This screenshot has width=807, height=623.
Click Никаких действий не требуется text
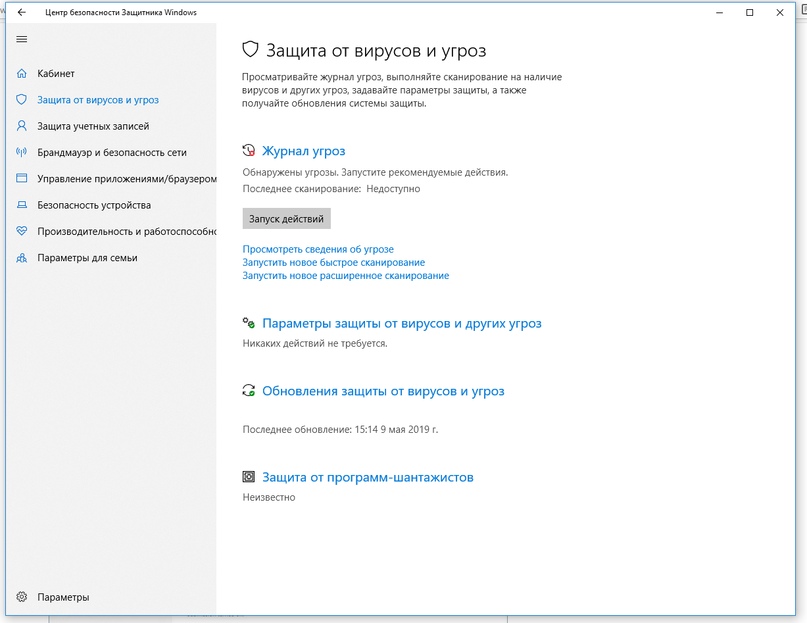(315, 343)
